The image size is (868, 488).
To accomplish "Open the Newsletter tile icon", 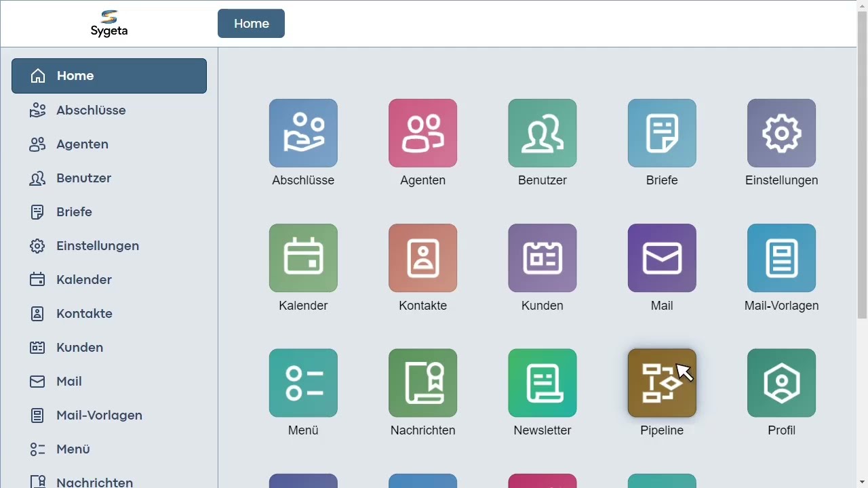I will click(x=542, y=383).
